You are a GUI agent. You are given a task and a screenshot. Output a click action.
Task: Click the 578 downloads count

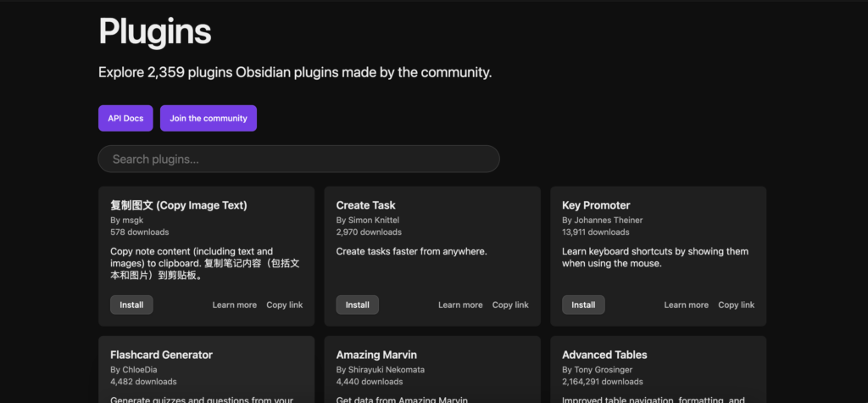coord(140,232)
